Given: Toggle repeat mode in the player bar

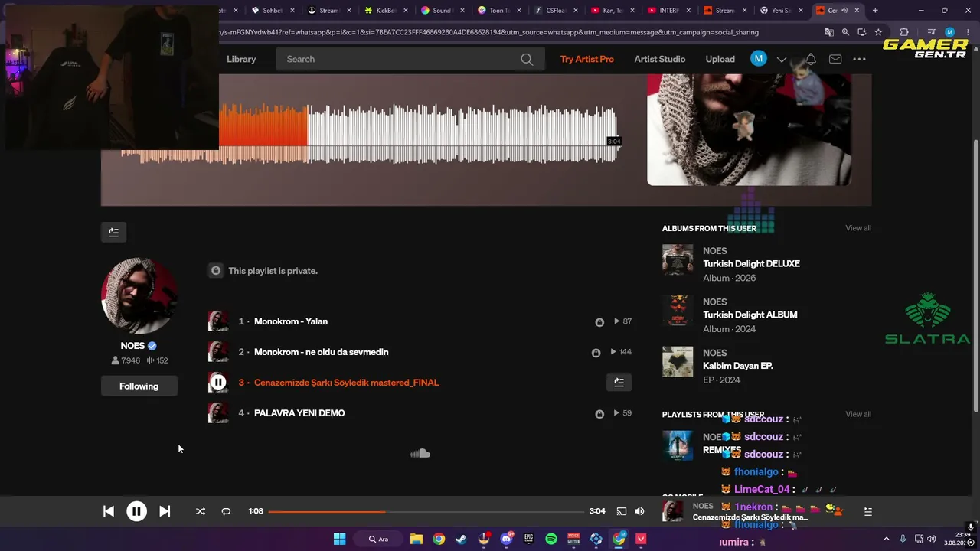Looking at the screenshot, I should pos(226,511).
